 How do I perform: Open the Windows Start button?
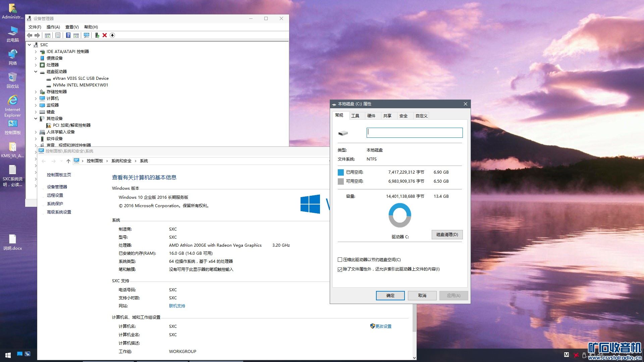pos(8,355)
